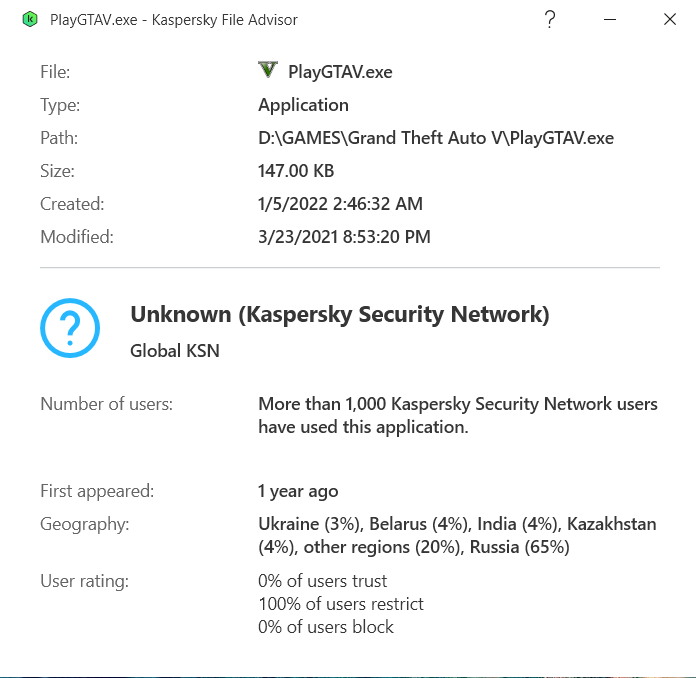Click the Modified: label

[77, 237]
